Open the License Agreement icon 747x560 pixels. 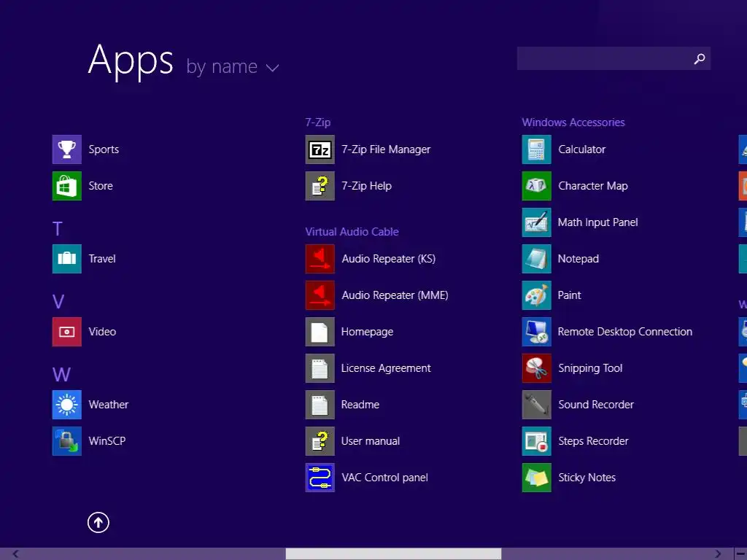click(320, 368)
